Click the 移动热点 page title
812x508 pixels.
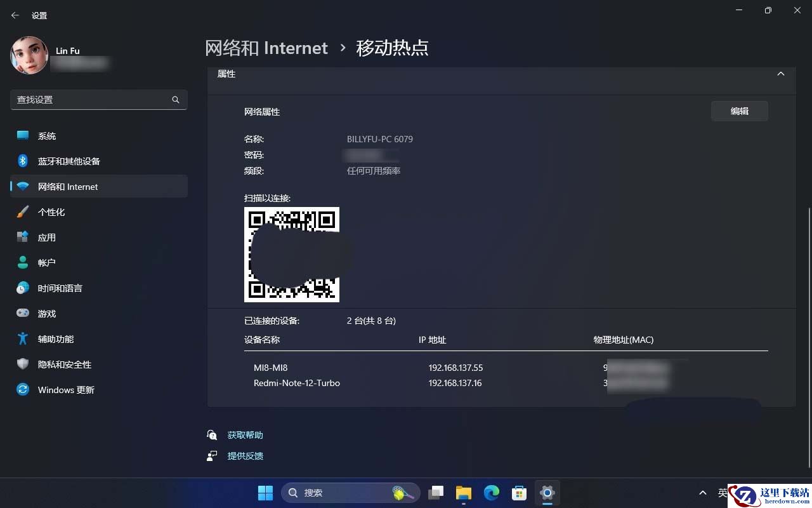pos(392,48)
